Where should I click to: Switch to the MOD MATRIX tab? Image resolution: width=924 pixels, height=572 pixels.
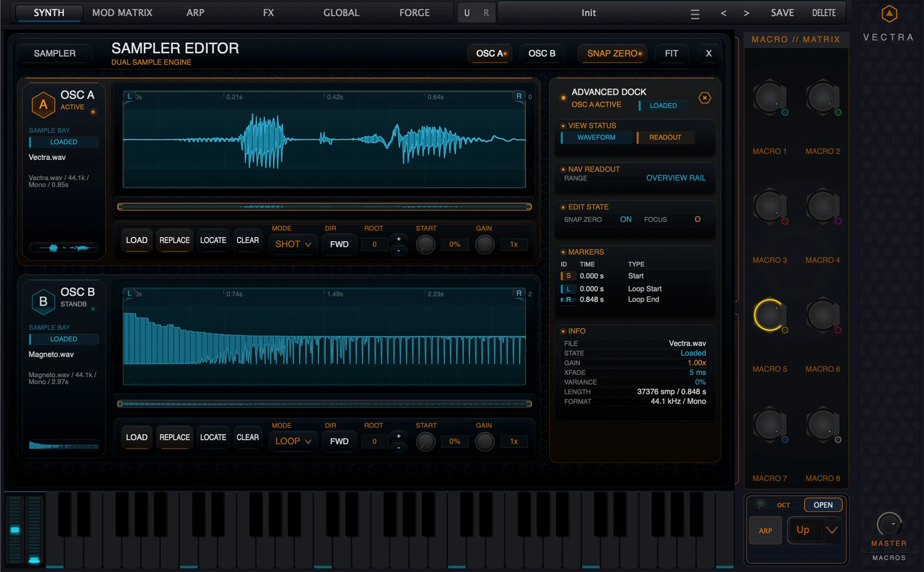(x=122, y=13)
